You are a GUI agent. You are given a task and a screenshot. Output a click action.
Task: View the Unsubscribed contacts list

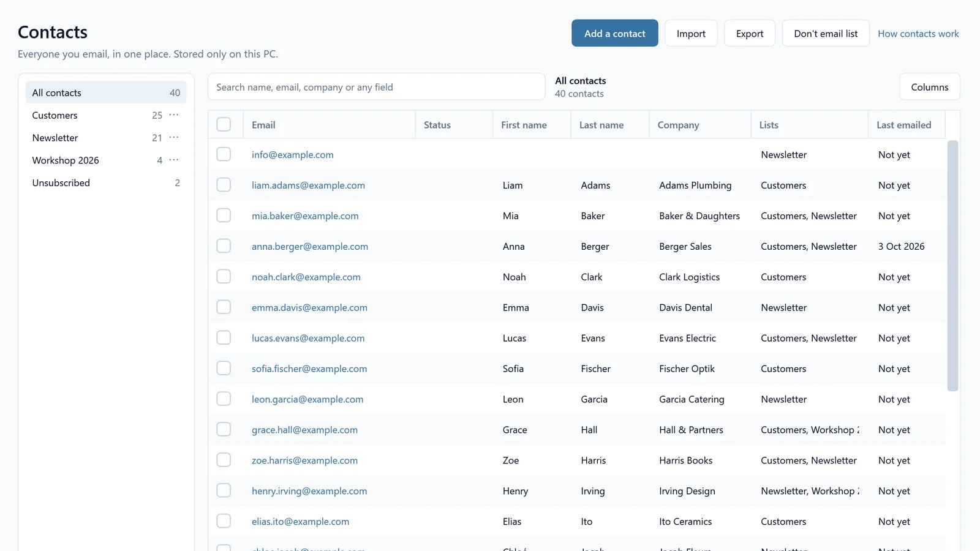coord(106,182)
